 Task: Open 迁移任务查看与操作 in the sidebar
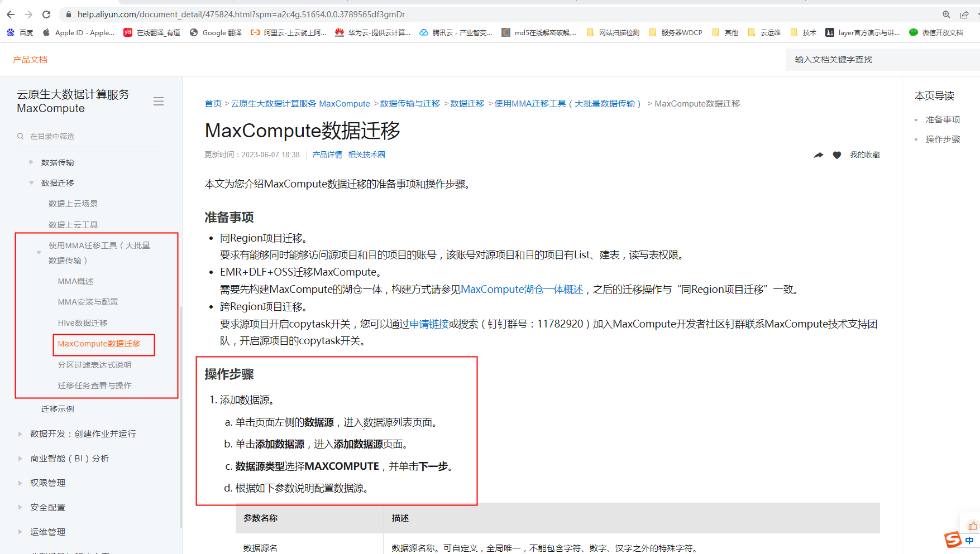[x=95, y=386]
